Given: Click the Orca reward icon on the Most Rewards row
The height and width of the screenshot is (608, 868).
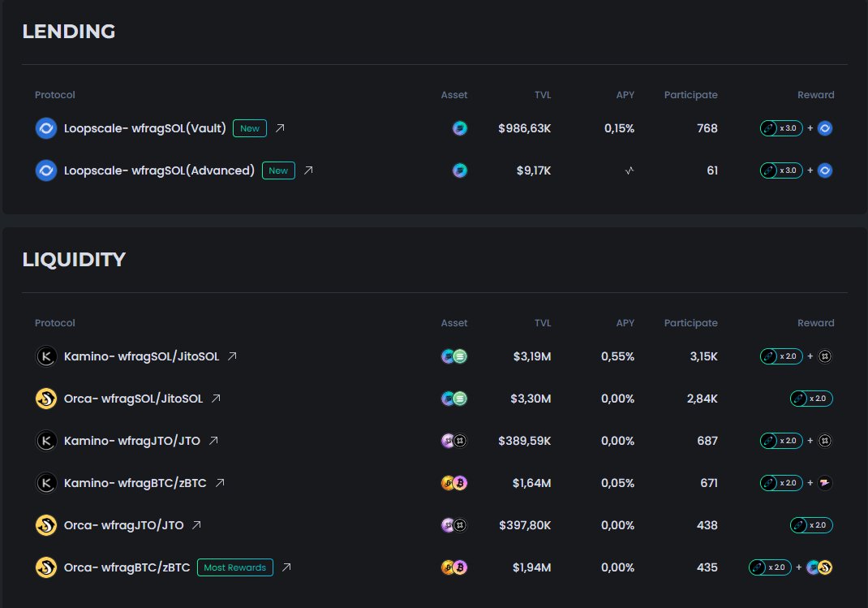Looking at the screenshot, I should [x=827, y=567].
